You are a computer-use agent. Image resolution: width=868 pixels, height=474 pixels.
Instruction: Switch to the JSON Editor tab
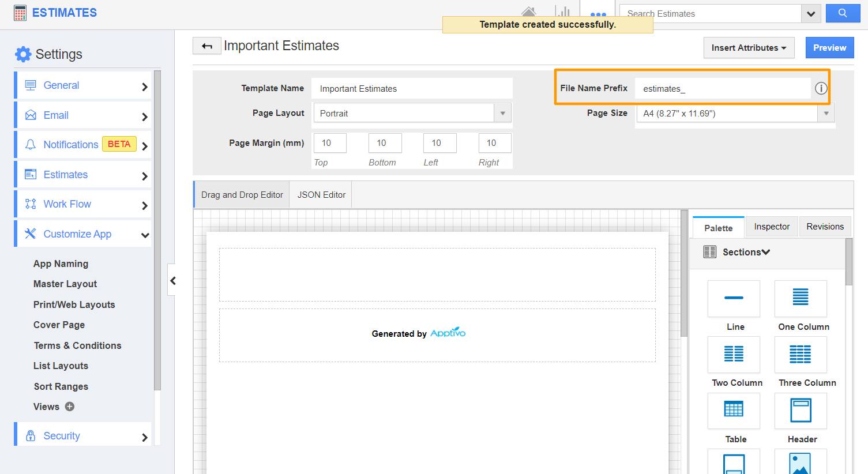coord(320,194)
